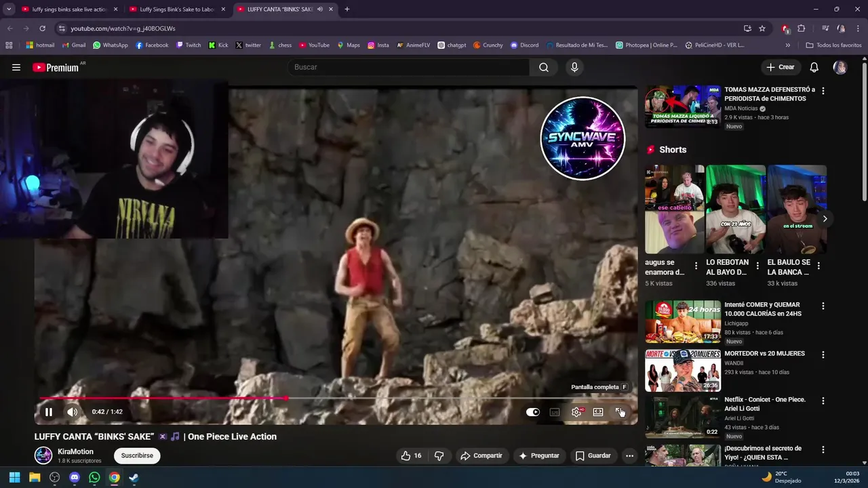Open Chrome apps grid icon
Viewport: 868px width, 488px height.
[9, 45]
